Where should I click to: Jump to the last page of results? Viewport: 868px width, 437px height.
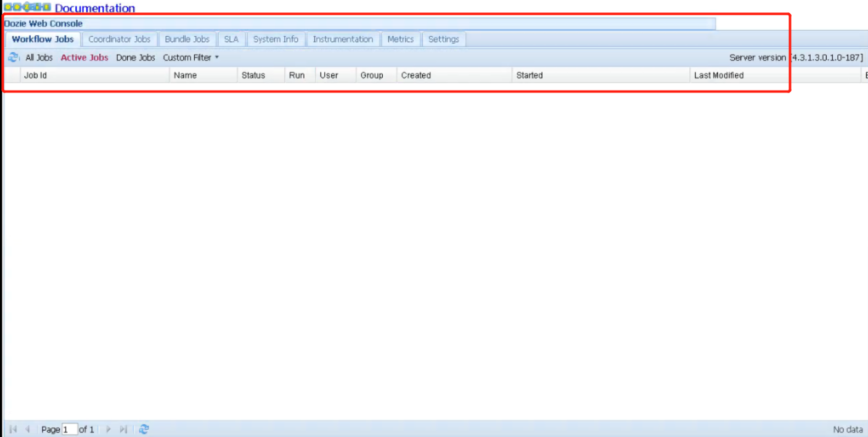click(123, 429)
